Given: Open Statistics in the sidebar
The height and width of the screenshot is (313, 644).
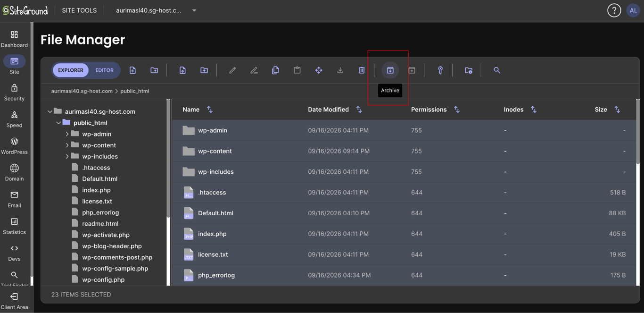Looking at the screenshot, I should [x=15, y=226].
